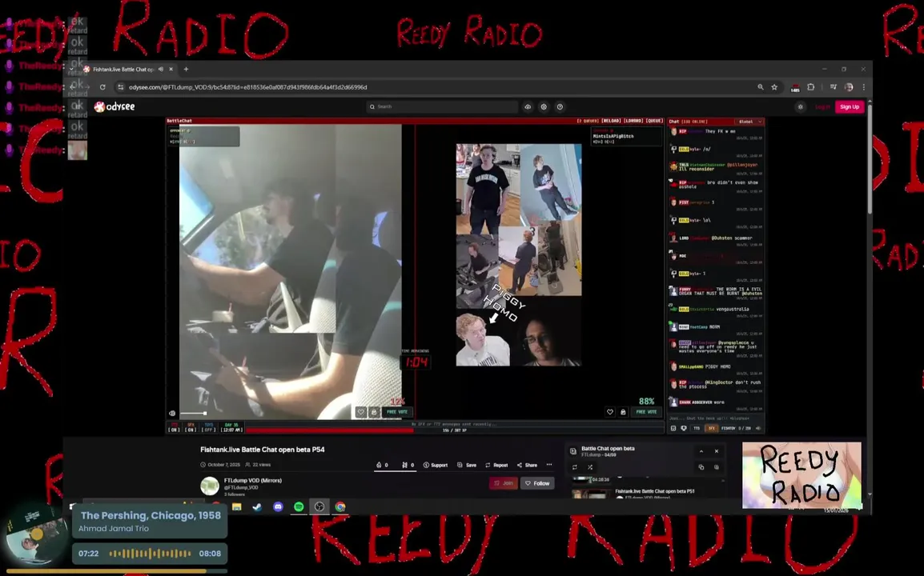
Task: Click FREE VOTE on the right contestant
Action: click(x=646, y=412)
